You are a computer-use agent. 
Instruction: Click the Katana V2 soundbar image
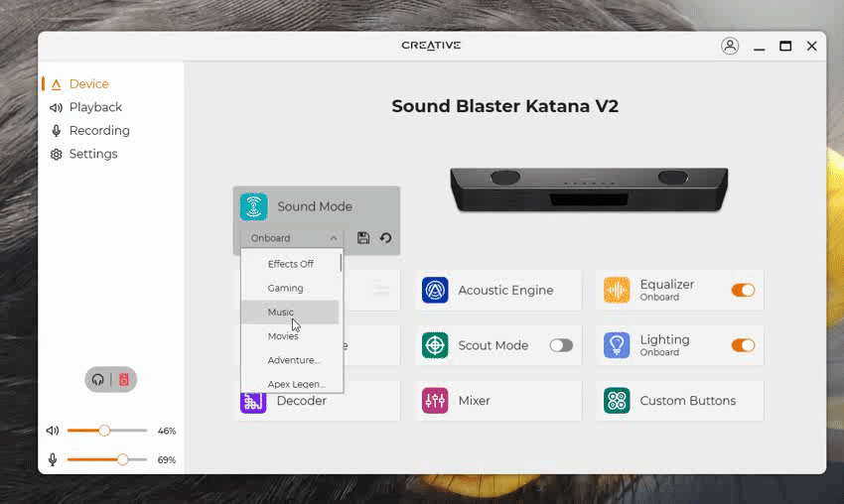click(x=589, y=189)
